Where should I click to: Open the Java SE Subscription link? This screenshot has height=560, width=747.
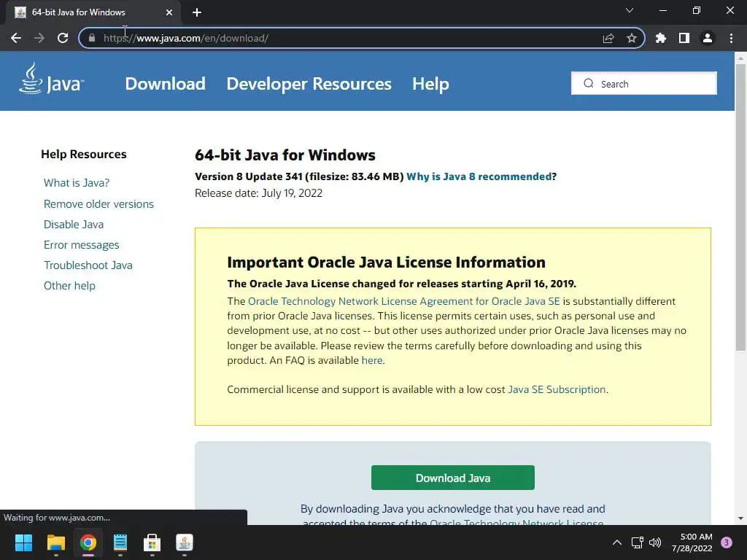point(557,389)
